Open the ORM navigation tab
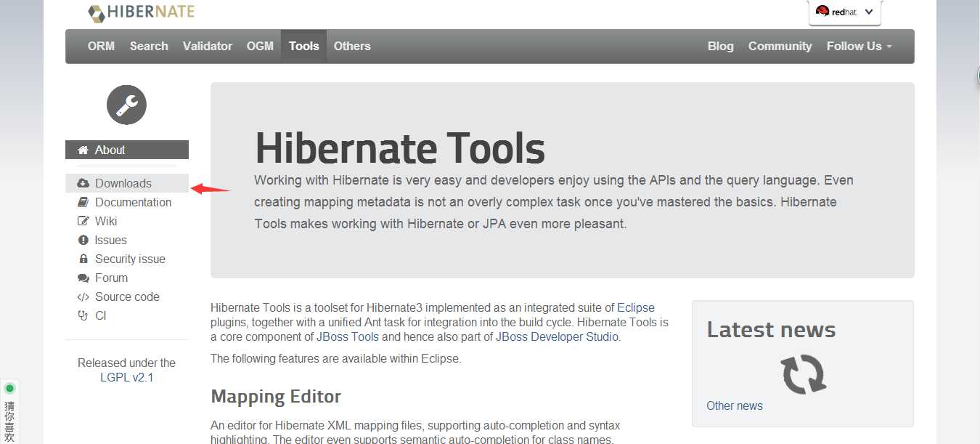This screenshot has width=980, height=444. coord(101,46)
